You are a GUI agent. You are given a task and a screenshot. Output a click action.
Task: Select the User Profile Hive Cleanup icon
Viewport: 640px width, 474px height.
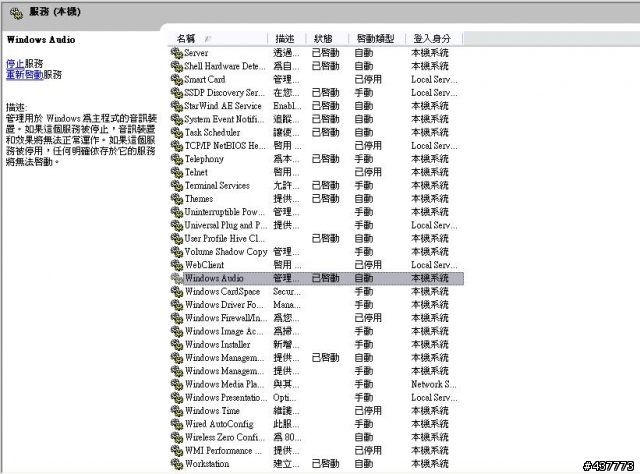176,238
